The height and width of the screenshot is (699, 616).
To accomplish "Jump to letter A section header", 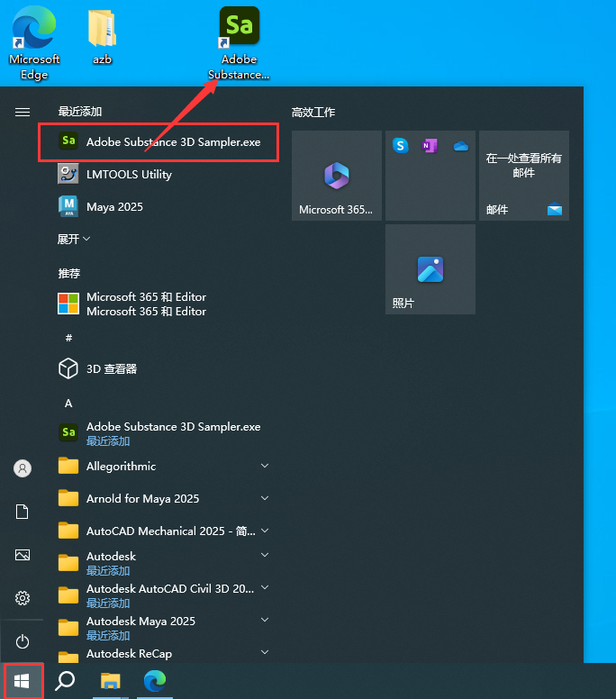I will 68,404.
